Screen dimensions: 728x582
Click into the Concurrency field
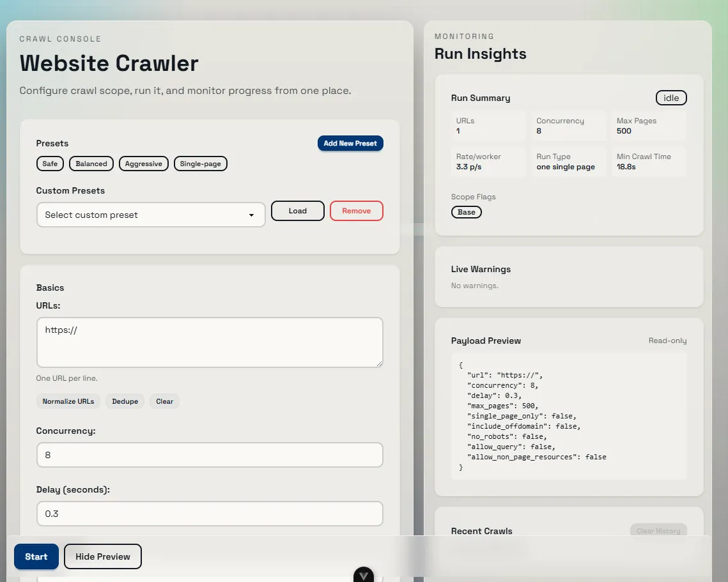click(210, 455)
